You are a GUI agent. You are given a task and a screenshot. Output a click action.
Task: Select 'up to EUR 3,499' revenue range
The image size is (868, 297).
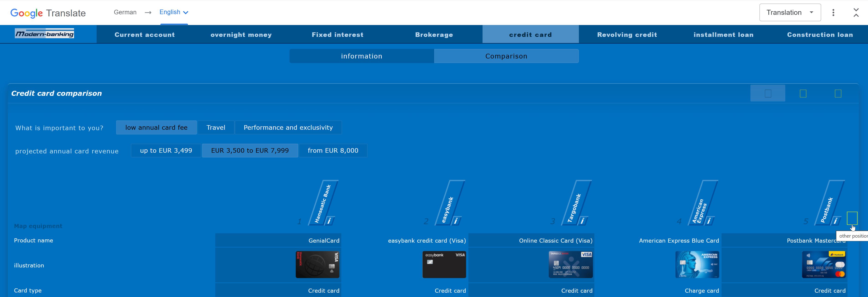coord(166,150)
